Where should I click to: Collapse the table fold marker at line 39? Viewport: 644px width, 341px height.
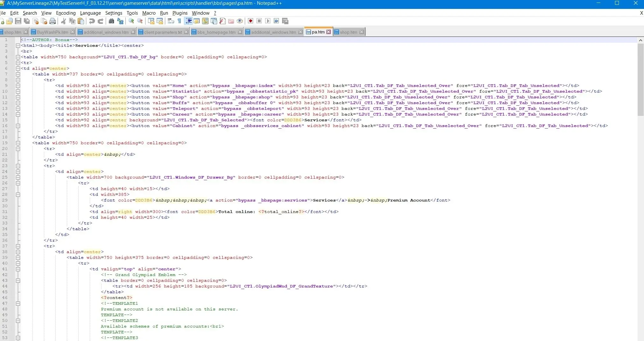[18, 258]
